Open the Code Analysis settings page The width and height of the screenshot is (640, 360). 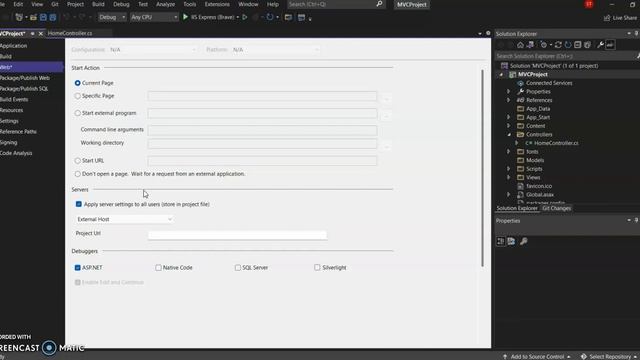(x=16, y=153)
